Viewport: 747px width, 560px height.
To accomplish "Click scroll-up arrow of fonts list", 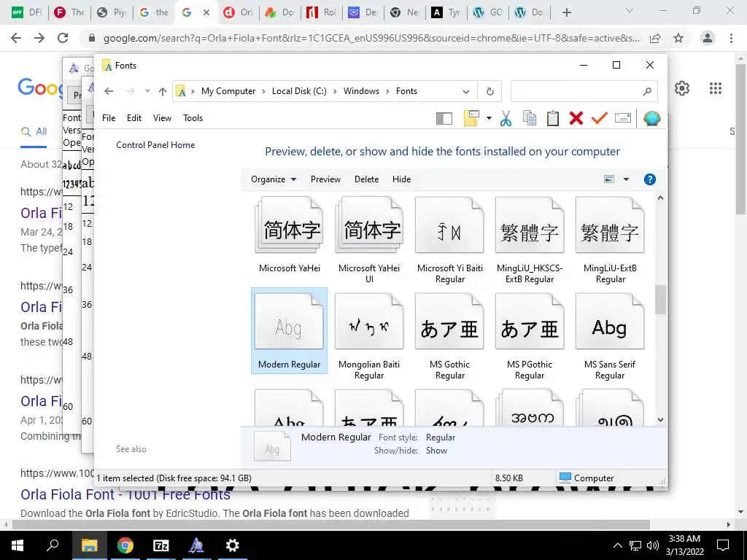I will pyautogui.click(x=660, y=198).
